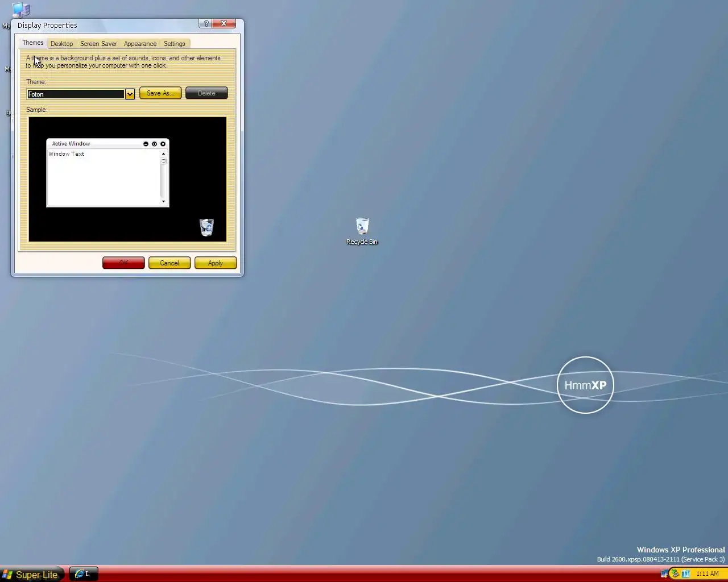Switch to the Desktop tab
Viewport: 728px width, 582px height.
[x=61, y=44]
